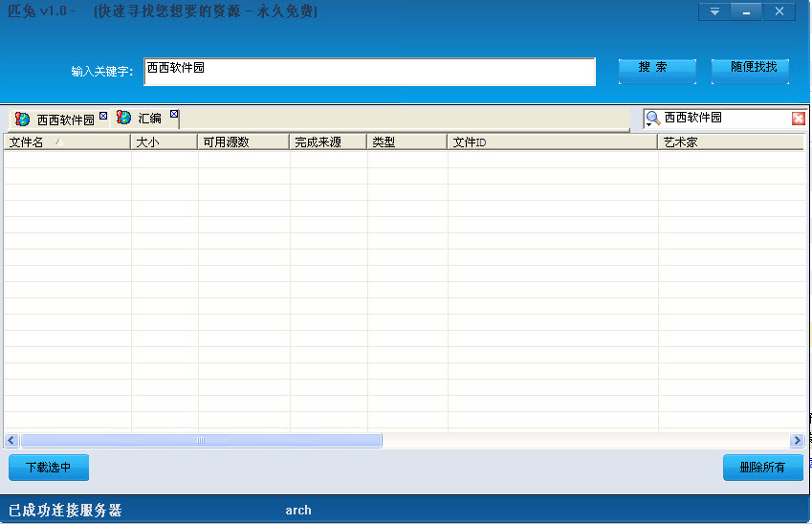Click the 下载选中 button
812x524 pixels.
[x=49, y=468]
